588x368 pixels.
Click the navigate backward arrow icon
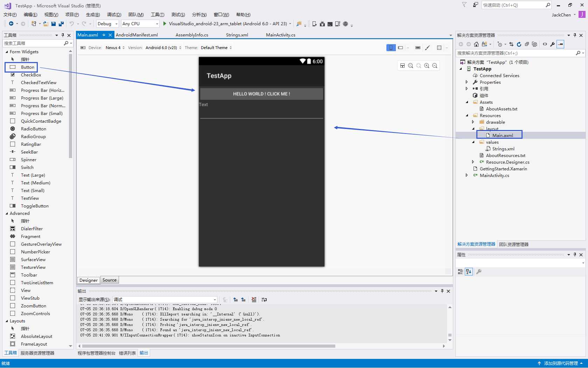point(11,23)
